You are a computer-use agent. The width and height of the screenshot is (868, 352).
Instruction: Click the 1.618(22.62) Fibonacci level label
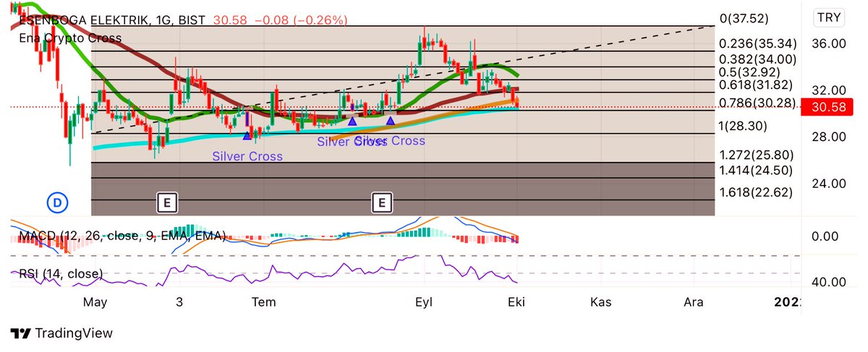point(757,192)
